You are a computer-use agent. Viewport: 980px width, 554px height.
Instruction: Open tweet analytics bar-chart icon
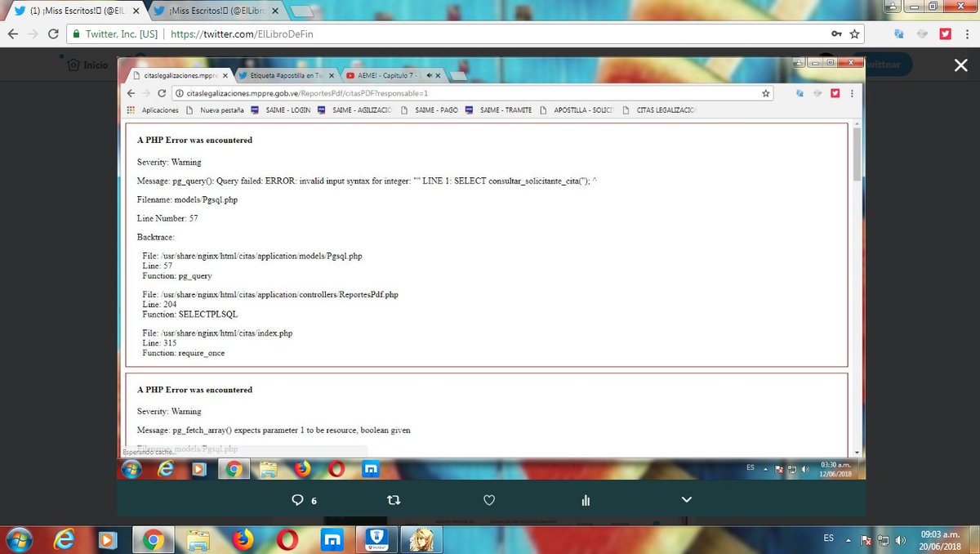click(586, 500)
